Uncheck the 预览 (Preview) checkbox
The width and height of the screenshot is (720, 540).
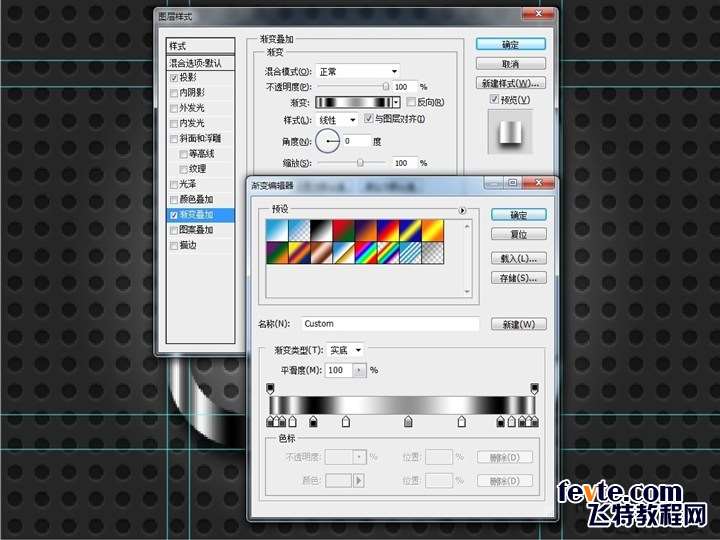[494, 100]
